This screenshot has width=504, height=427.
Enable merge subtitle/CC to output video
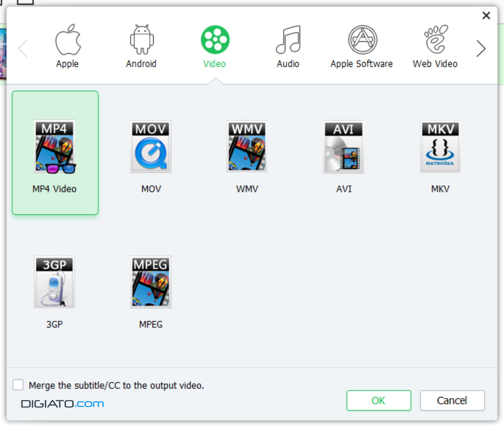point(18,385)
